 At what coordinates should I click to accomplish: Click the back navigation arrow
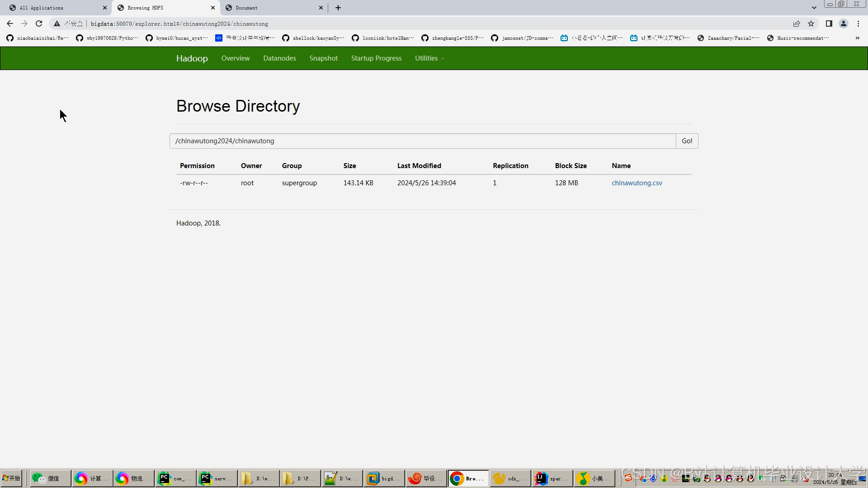pos(10,23)
